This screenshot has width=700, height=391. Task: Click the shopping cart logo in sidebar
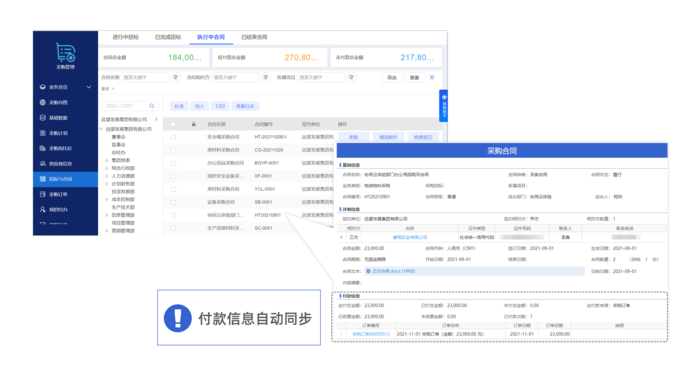coord(65,53)
